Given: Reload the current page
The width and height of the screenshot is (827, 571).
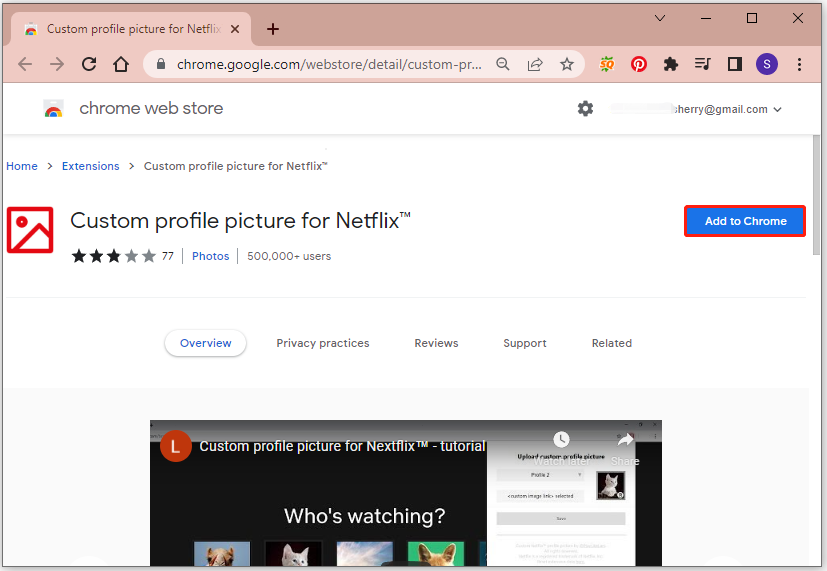Looking at the screenshot, I should coord(89,64).
